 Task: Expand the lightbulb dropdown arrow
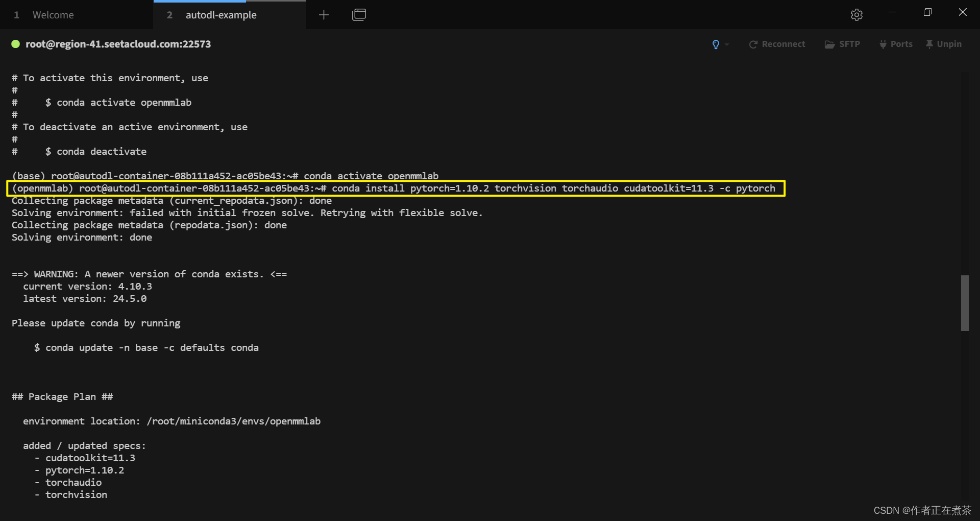(727, 44)
